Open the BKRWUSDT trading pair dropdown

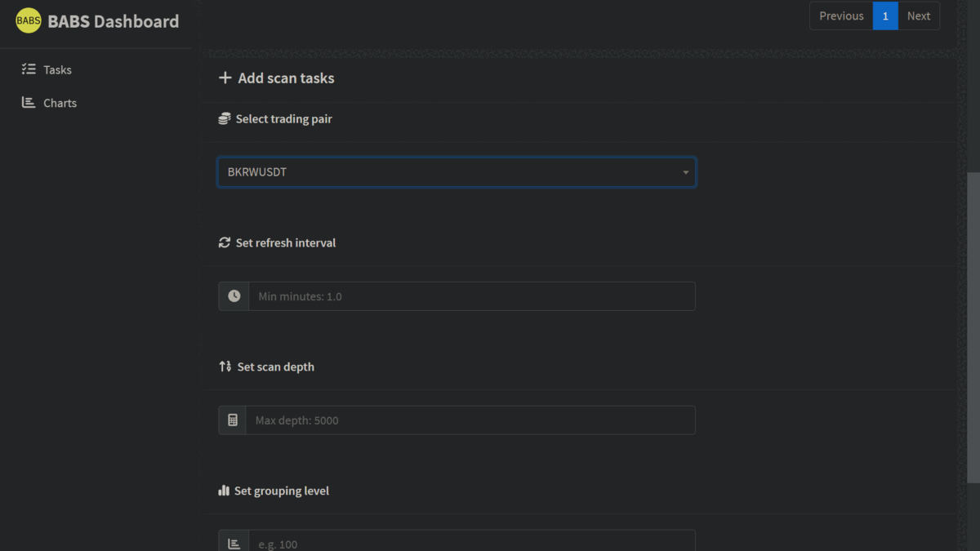457,172
